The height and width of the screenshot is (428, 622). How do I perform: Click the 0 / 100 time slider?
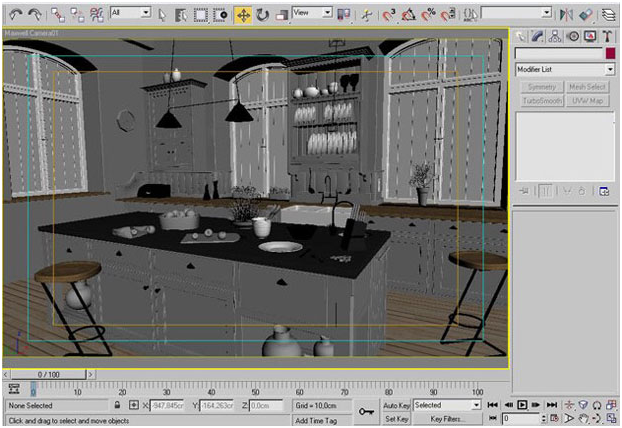pyautogui.click(x=48, y=374)
